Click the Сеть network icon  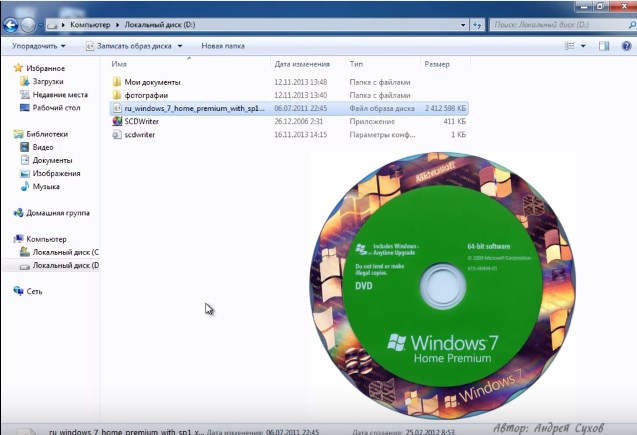(x=18, y=291)
